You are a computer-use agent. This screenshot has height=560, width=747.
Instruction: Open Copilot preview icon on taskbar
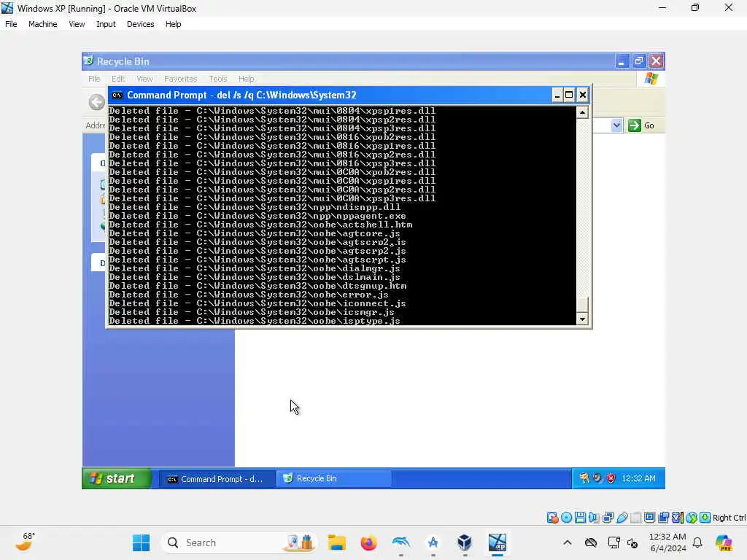tap(724, 542)
